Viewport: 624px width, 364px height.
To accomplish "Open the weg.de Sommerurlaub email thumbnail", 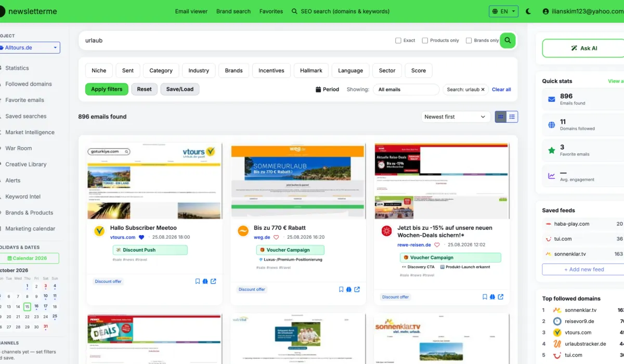I will pos(297,181).
